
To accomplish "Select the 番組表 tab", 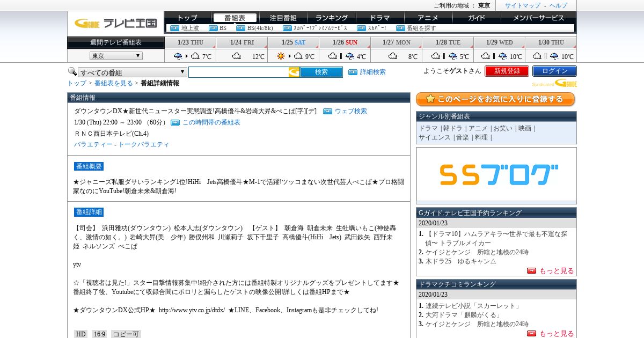I will pyautogui.click(x=235, y=18).
